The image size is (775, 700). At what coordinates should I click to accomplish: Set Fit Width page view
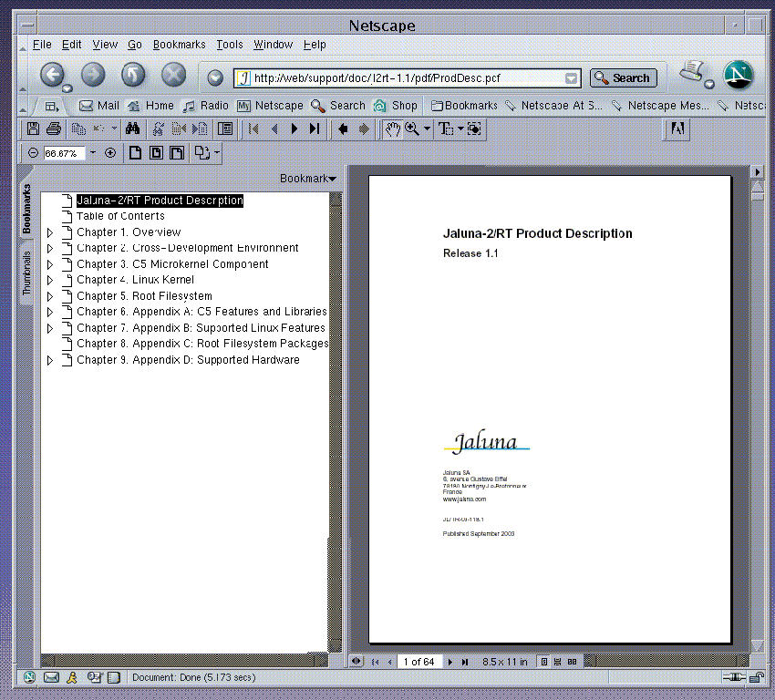[x=177, y=152]
